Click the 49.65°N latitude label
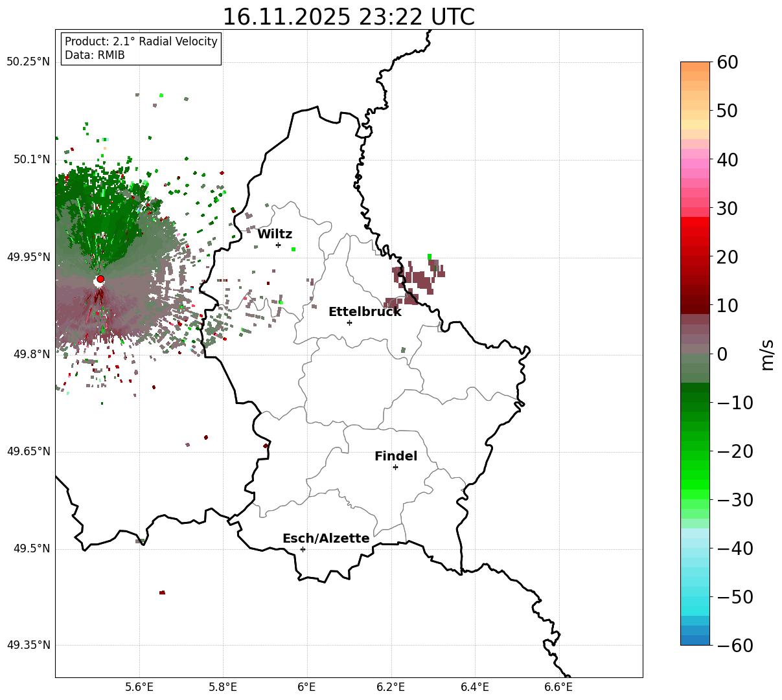The image size is (782, 700). click(x=28, y=451)
